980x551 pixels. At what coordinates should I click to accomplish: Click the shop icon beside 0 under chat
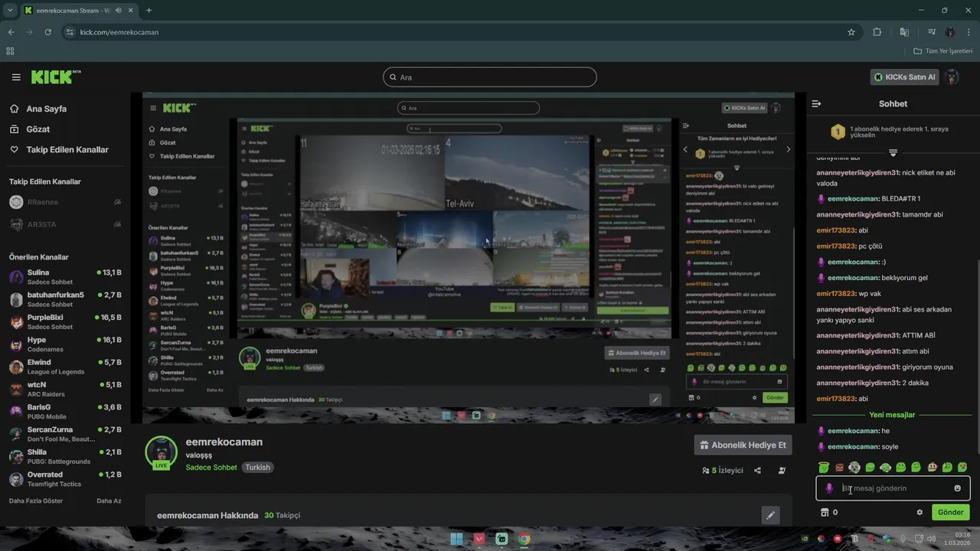825,513
